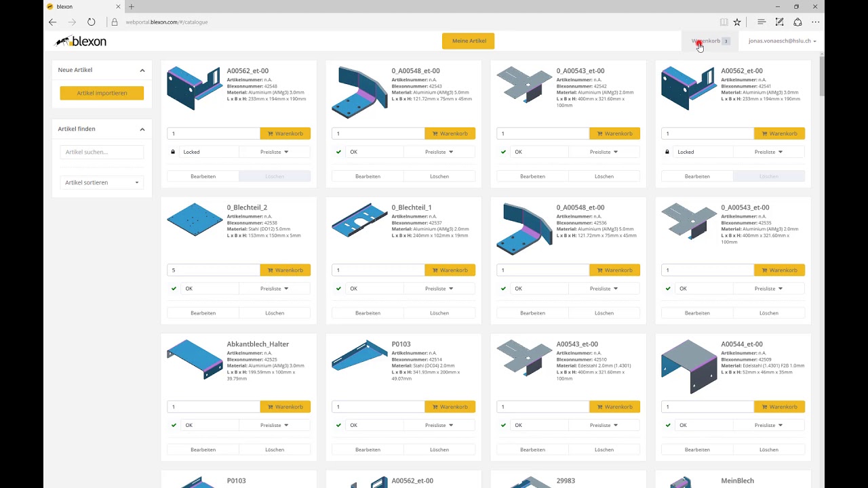Click the browser address bar URL
The image size is (868, 488).
click(167, 22)
